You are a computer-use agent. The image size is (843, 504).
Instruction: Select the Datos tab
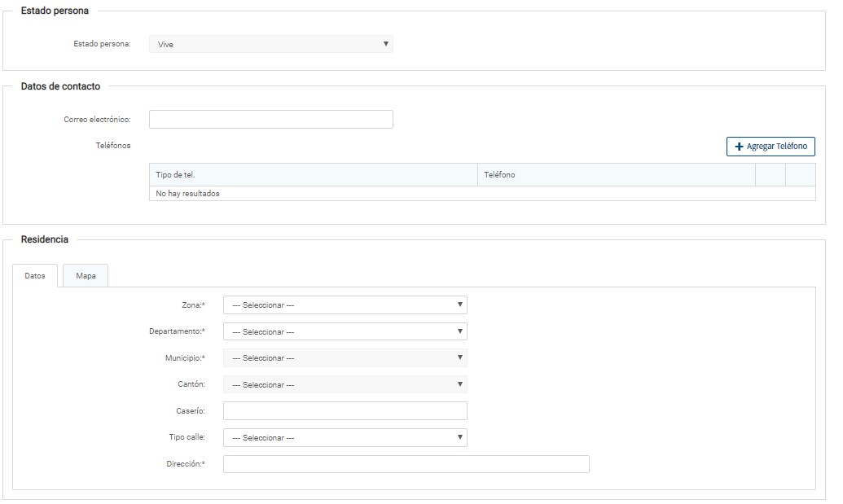click(35, 276)
